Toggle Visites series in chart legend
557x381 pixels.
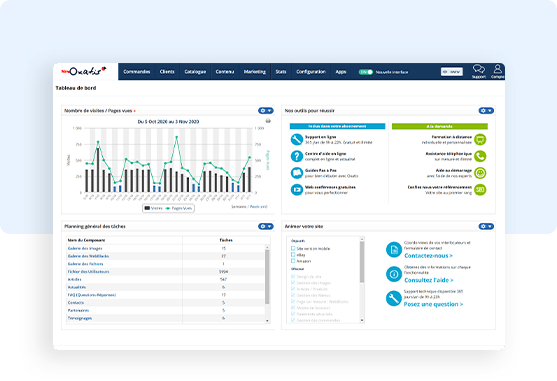[153, 208]
